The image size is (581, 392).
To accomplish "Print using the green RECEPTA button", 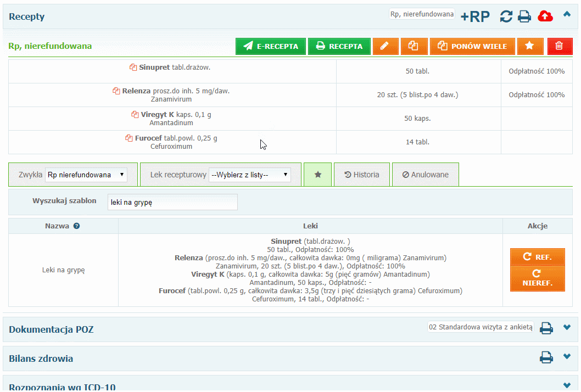I will point(339,46).
